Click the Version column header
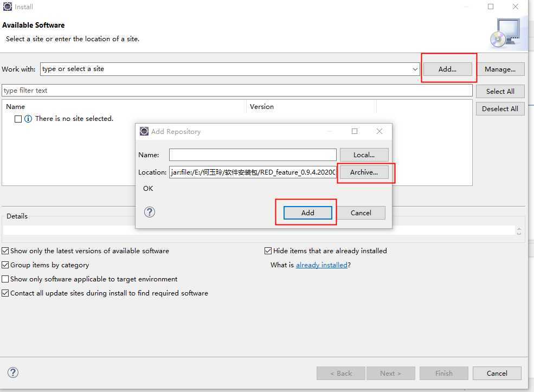Screen dimensions: 534x392 click(x=311, y=107)
